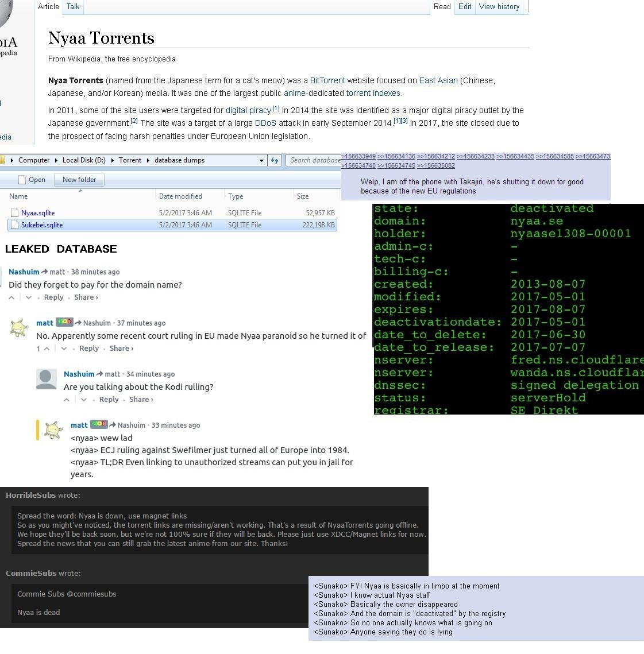This screenshot has height=654, width=644.
Task: Follow the BitTorrent link
Action: tap(327, 80)
